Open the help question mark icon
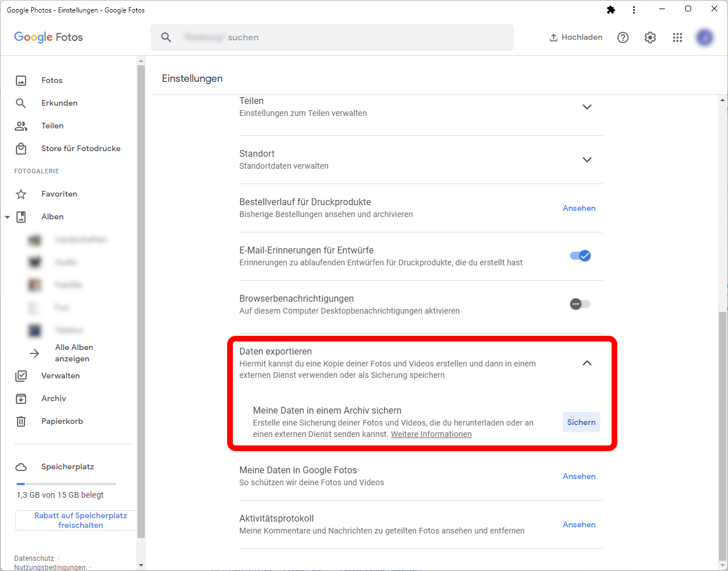The width and height of the screenshot is (728, 571). pyautogui.click(x=623, y=37)
